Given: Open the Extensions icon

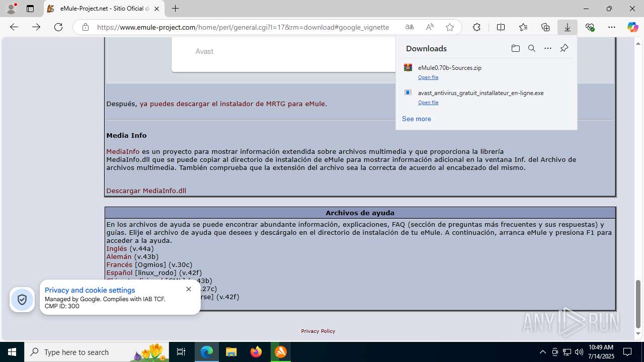Looking at the screenshot, I should pyautogui.click(x=476, y=27).
